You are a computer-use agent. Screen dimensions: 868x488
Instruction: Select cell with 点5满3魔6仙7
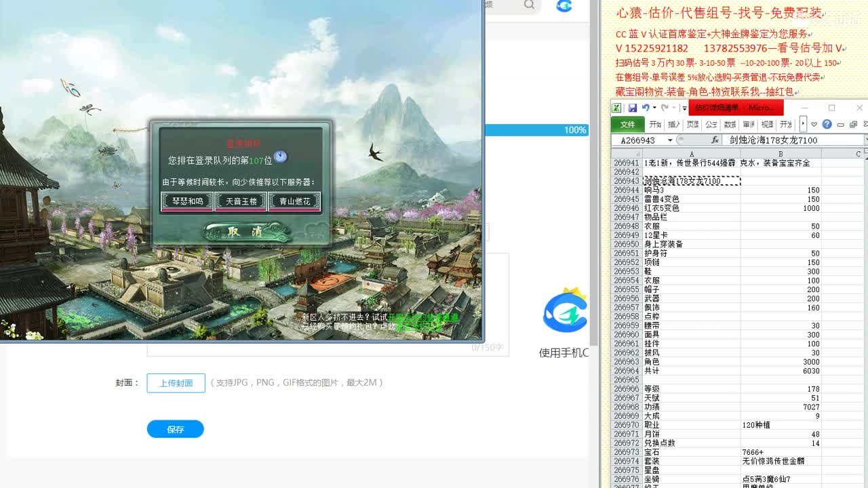781,479
